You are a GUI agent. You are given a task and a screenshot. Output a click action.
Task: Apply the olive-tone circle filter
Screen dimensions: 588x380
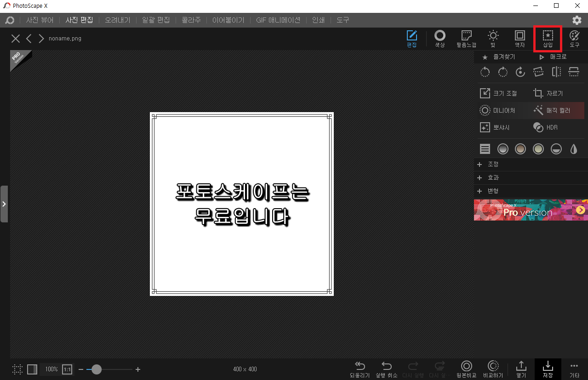tap(538, 149)
